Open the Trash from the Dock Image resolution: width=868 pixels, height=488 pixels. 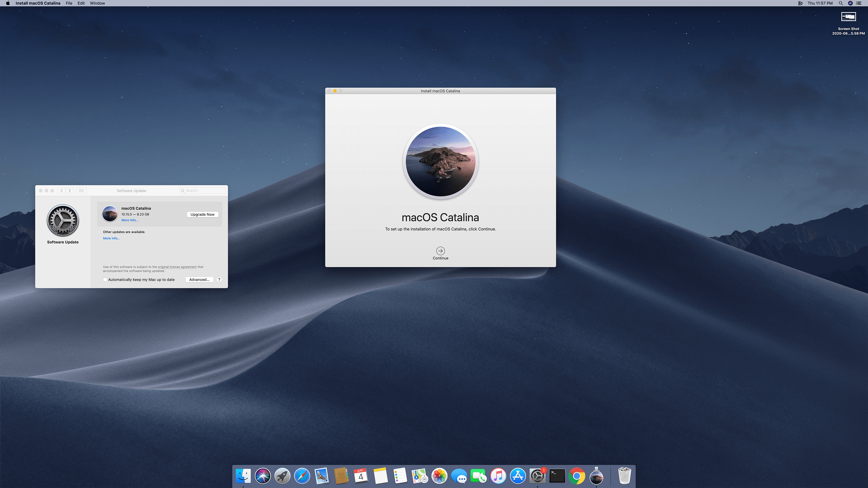pyautogui.click(x=624, y=476)
